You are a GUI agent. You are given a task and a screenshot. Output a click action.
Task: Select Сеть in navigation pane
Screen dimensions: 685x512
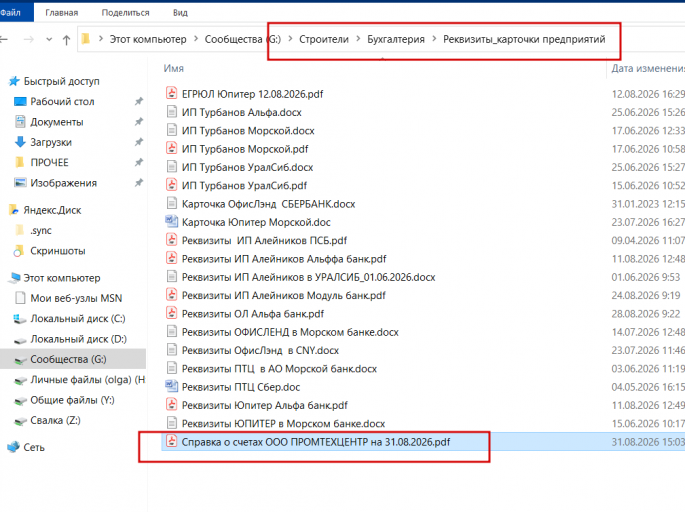[x=34, y=448]
